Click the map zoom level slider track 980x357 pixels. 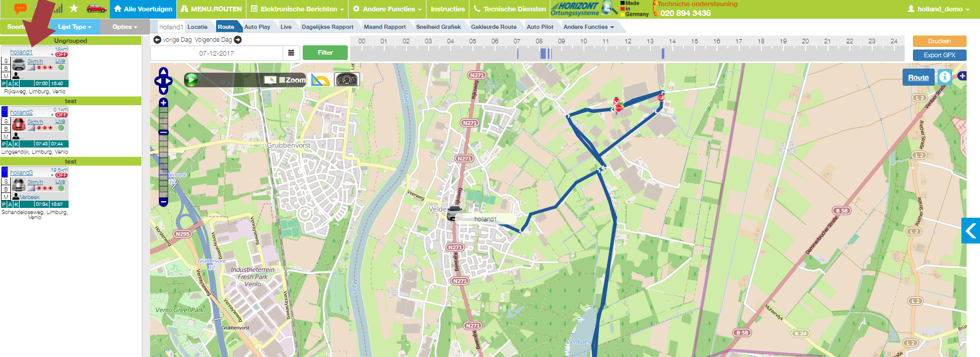pos(164,152)
